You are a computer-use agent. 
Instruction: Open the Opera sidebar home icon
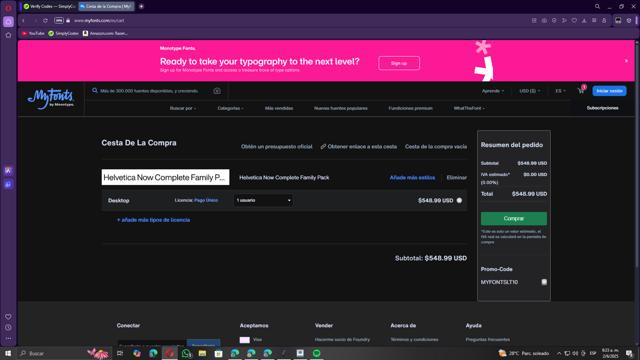(x=8, y=35)
